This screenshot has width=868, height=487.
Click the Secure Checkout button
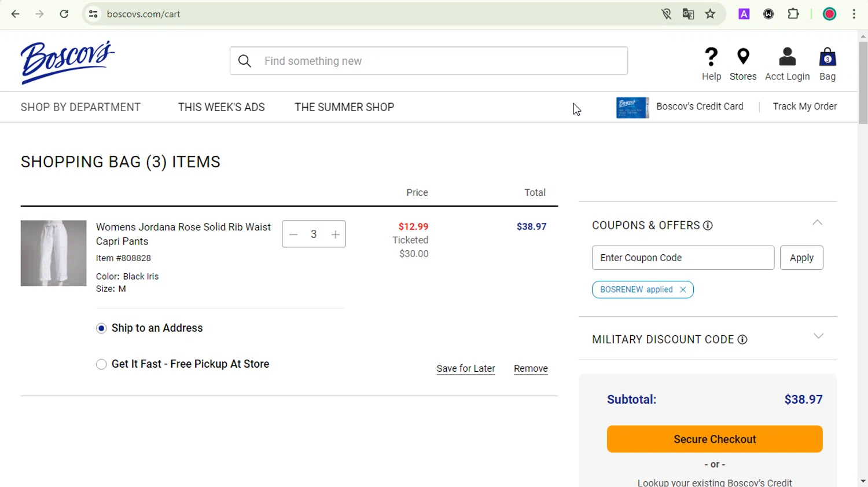(715, 439)
